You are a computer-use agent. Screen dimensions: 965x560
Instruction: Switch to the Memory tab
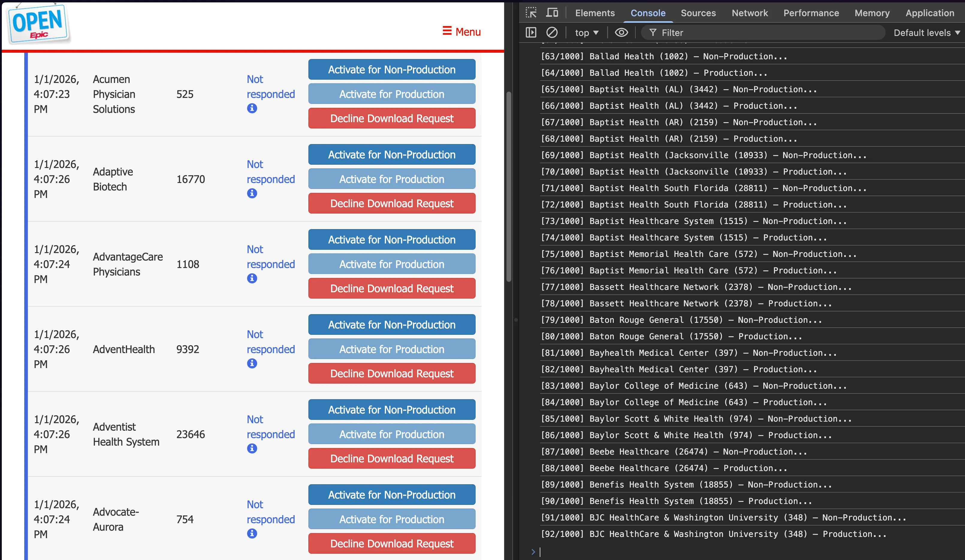pyautogui.click(x=872, y=13)
